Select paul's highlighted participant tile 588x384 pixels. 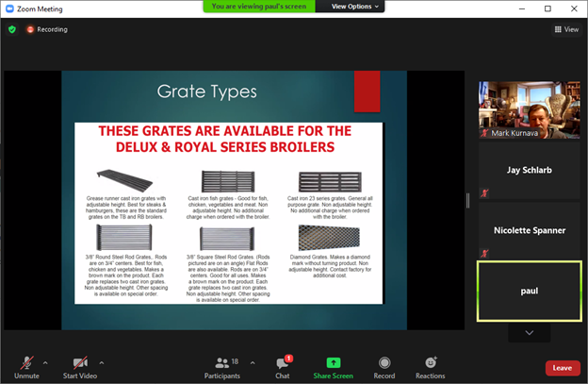pos(530,291)
